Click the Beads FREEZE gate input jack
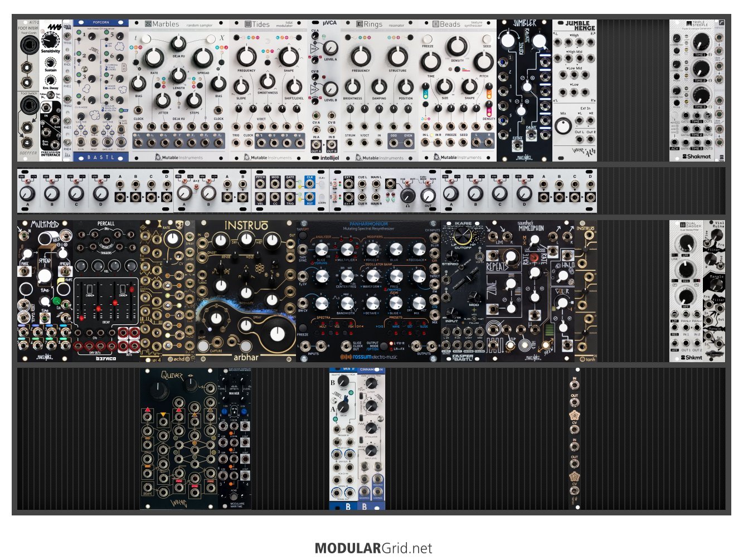Image resolution: width=748 pixels, height=560 pixels. point(450,143)
